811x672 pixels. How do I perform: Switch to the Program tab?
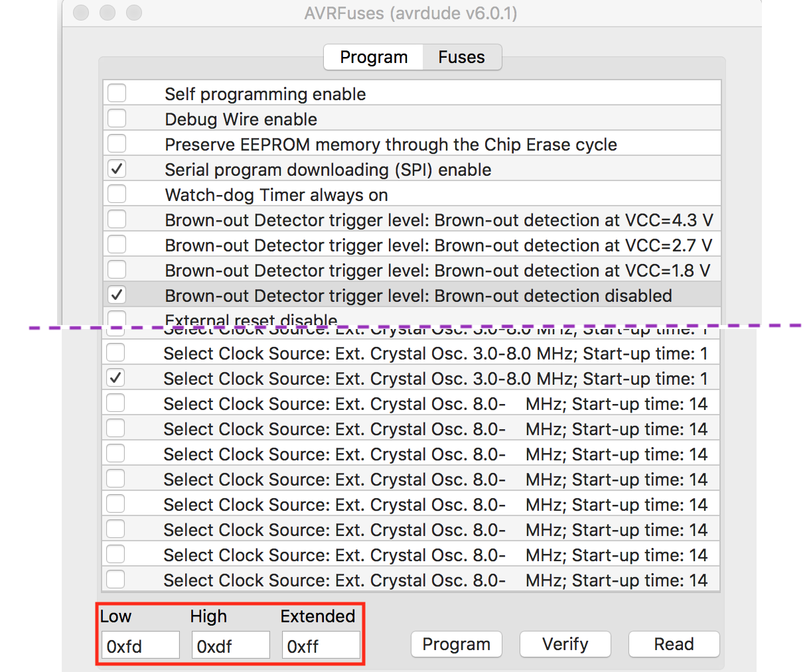click(x=374, y=57)
